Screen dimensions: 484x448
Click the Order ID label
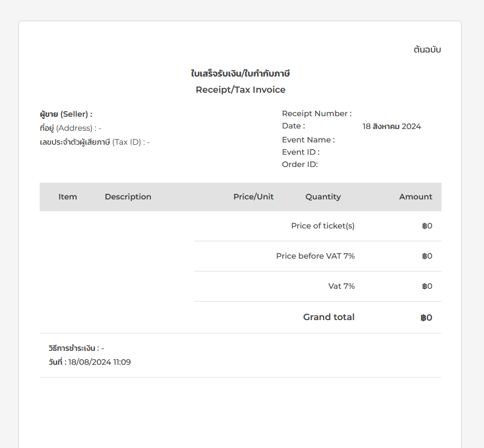click(x=300, y=164)
